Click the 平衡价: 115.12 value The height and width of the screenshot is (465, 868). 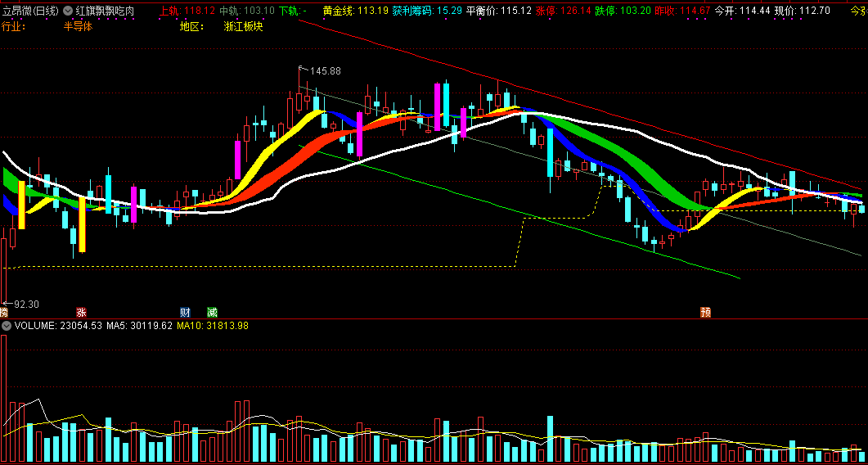[499, 10]
